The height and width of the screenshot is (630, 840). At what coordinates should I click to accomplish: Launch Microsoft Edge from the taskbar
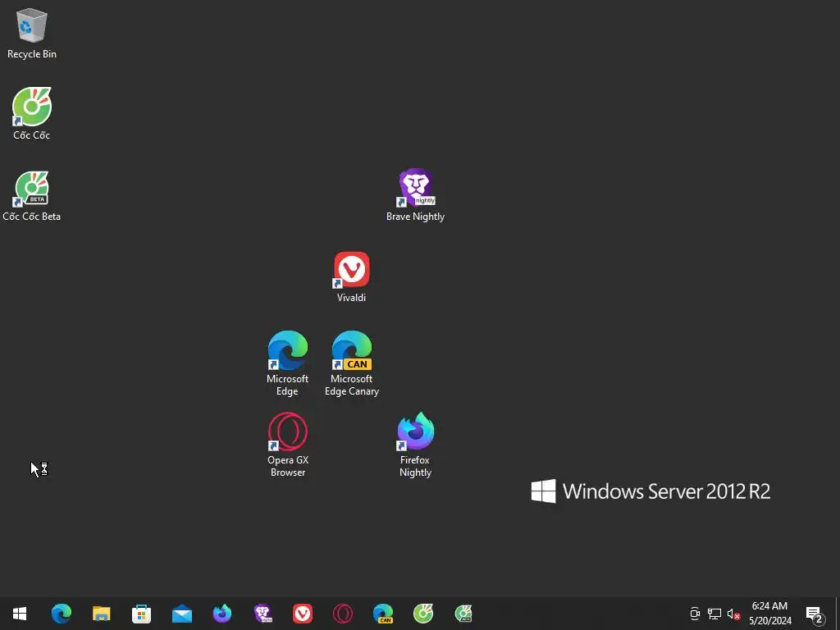62,614
